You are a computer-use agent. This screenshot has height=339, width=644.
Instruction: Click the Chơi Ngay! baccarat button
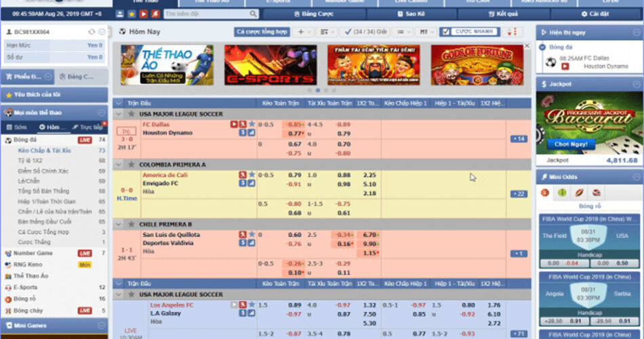[570, 144]
